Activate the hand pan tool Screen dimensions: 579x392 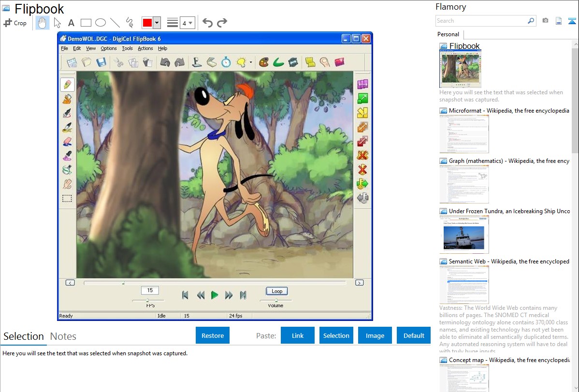42,23
